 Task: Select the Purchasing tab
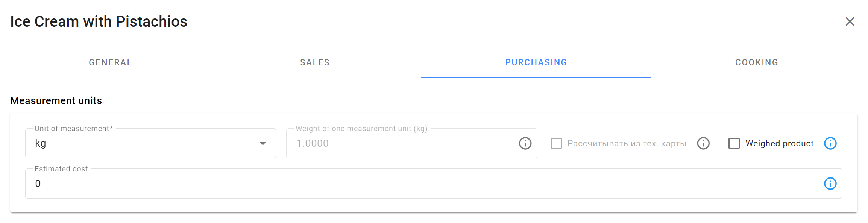coord(536,62)
